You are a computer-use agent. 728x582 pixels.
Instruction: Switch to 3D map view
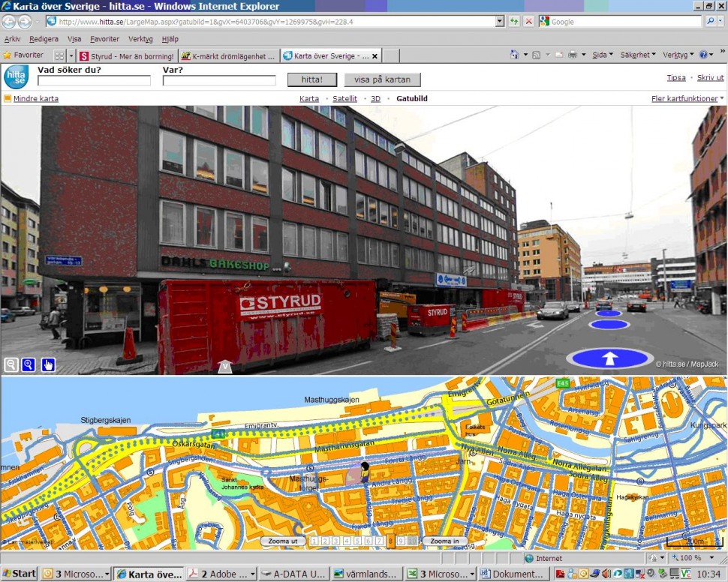pyautogui.click(x=375, y=98)
